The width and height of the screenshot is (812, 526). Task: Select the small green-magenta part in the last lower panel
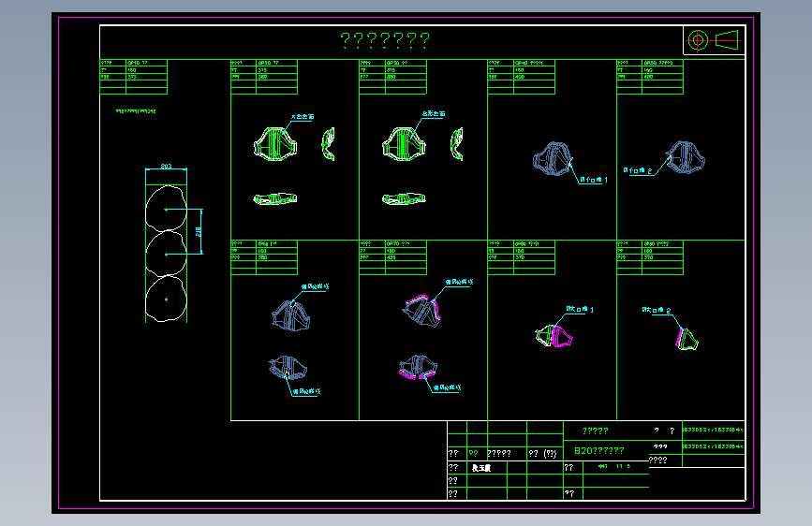pos(687,339)
